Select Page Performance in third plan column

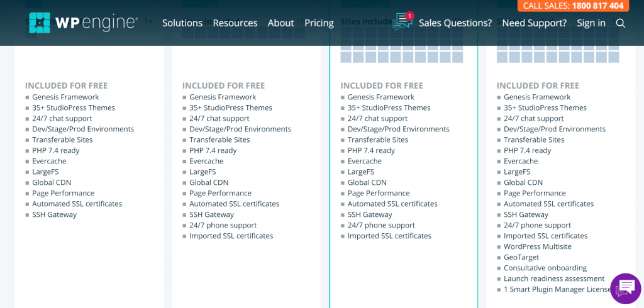379,193
